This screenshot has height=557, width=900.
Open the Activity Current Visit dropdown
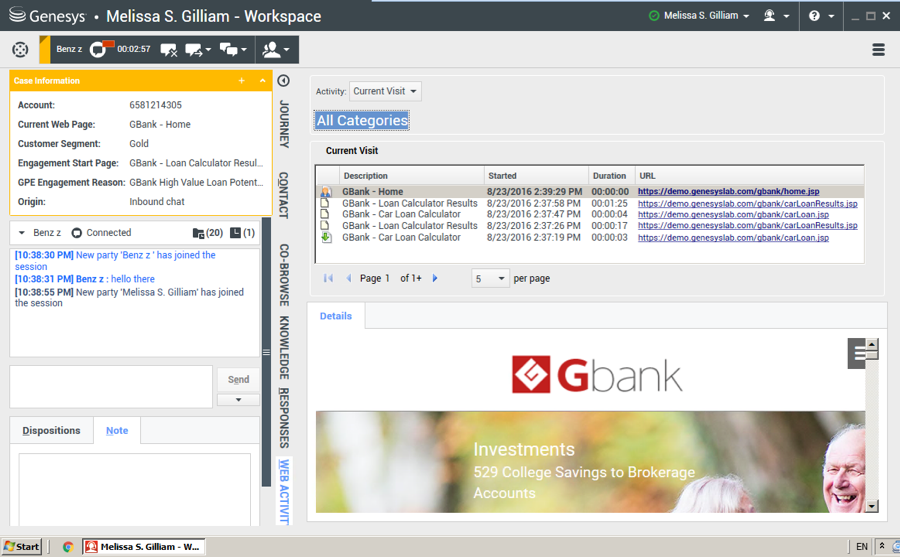pyautogui.click(x=385, y=91)
